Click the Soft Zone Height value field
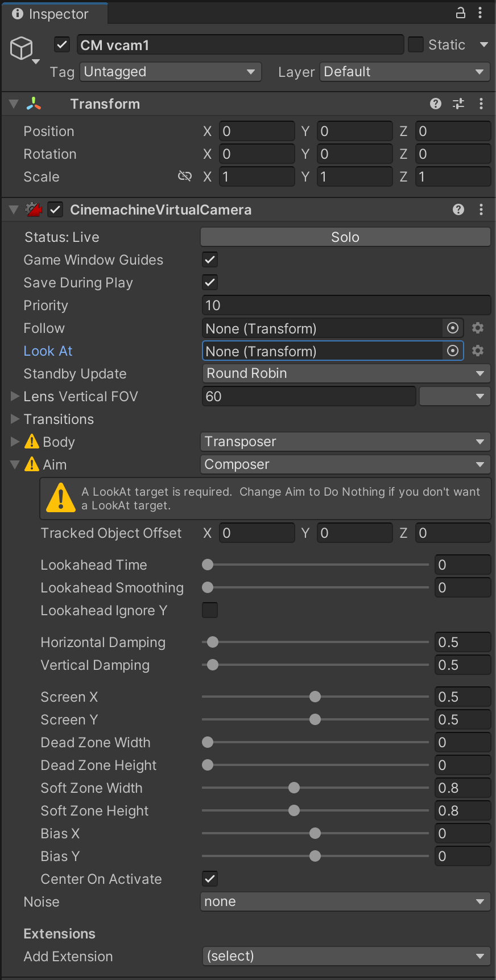Screen dimensions: 496x980 click(462, 810)
